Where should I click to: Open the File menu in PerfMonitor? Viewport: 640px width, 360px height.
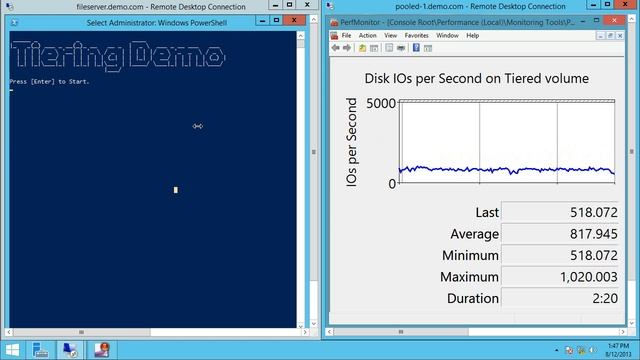(346, 36)
